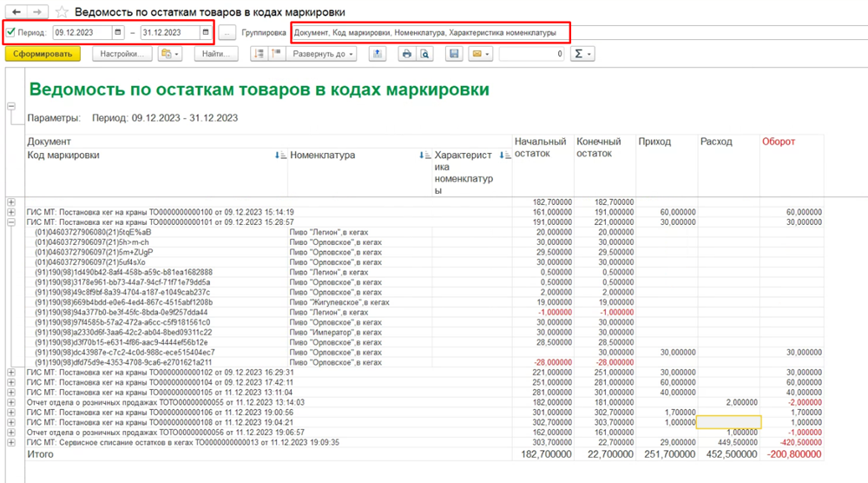This screenshot has height=483, width=868.
Task: Open the send by email dropdown
Action: [x=480, y=54]
